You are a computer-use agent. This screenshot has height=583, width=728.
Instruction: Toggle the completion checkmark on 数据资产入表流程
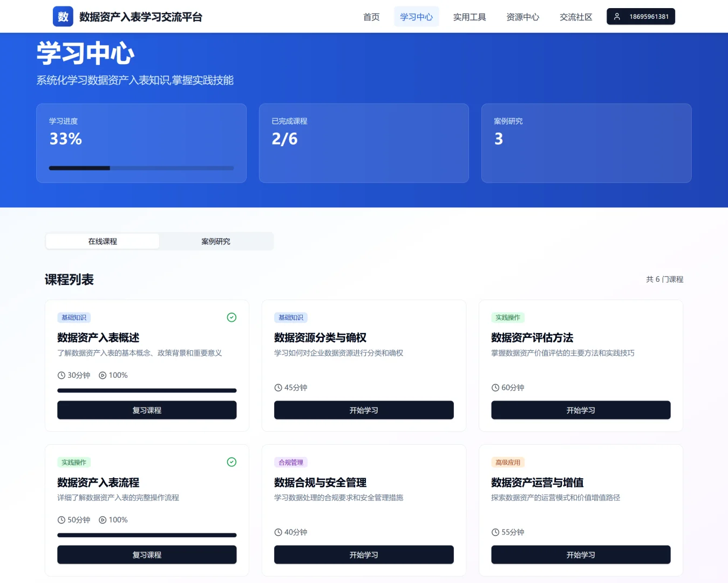click(x=232, y=462)
